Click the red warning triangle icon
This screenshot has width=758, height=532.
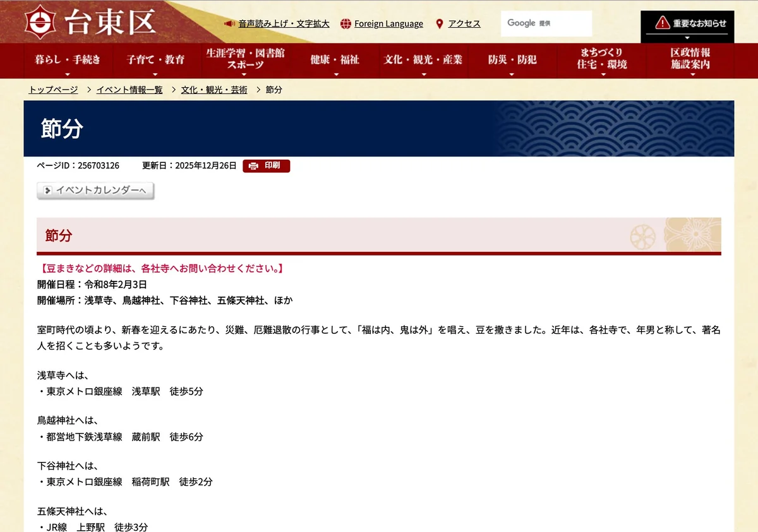pos(662,23)
